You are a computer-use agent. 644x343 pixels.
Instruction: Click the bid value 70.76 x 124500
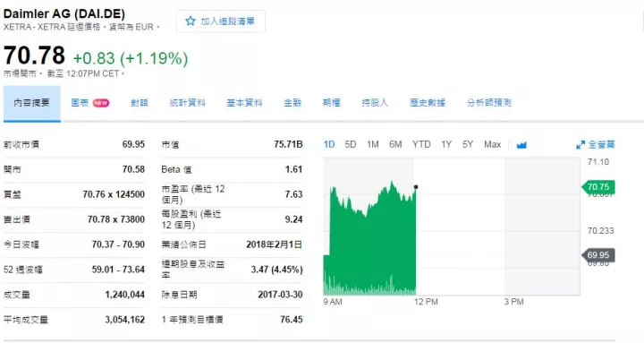point(114,194)
